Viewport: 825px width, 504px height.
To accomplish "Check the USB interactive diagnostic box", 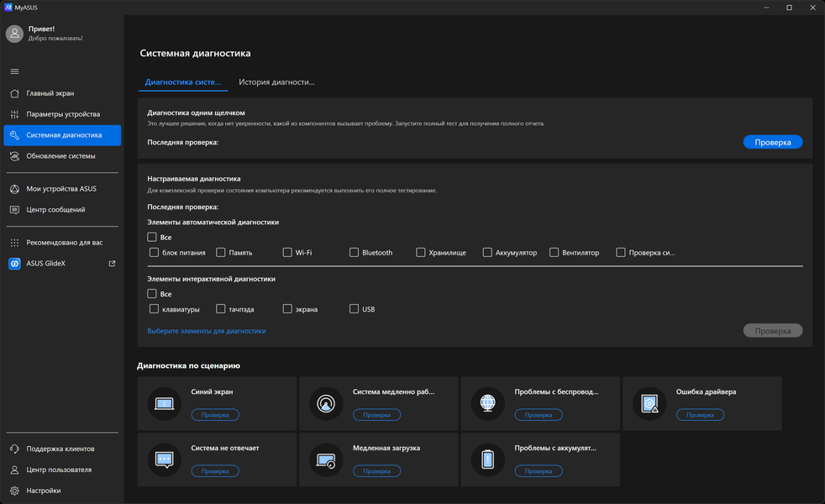I will pos(354,309).
